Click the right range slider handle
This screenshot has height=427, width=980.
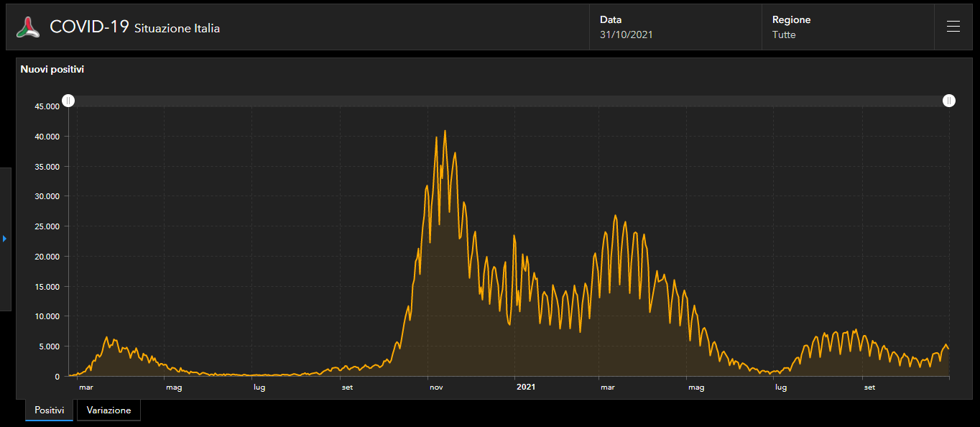[949, 101]
